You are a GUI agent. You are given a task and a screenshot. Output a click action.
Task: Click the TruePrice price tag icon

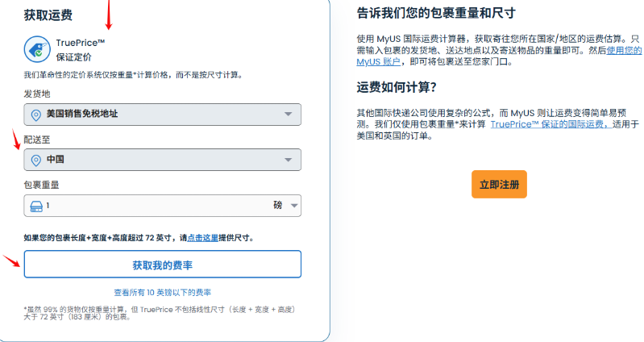tap(37, 49)
